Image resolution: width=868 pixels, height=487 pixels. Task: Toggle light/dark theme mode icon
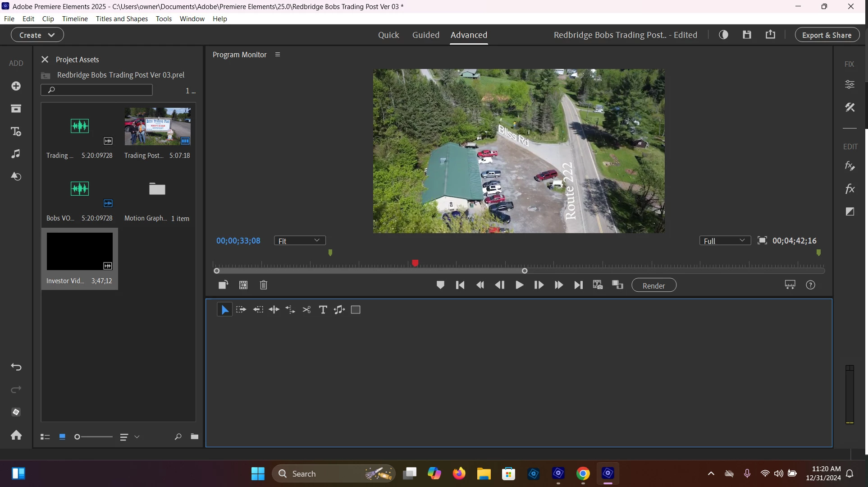point(723,35)
